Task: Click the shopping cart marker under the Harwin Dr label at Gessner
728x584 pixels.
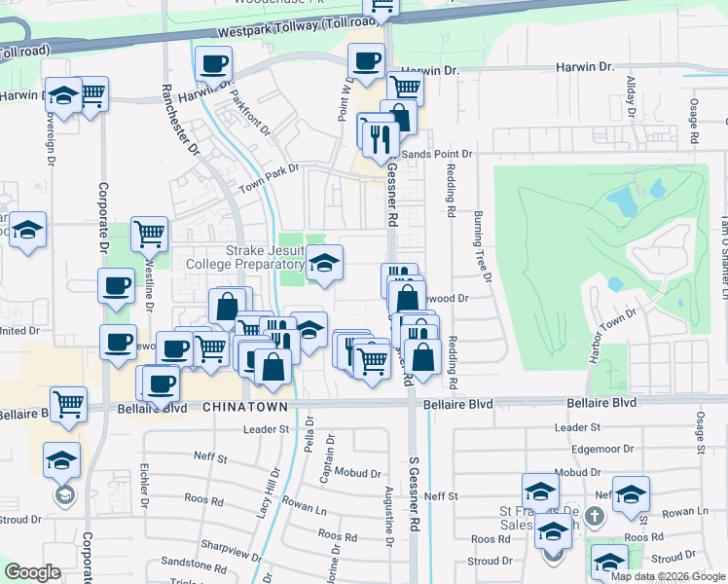Action: [406, 87]
